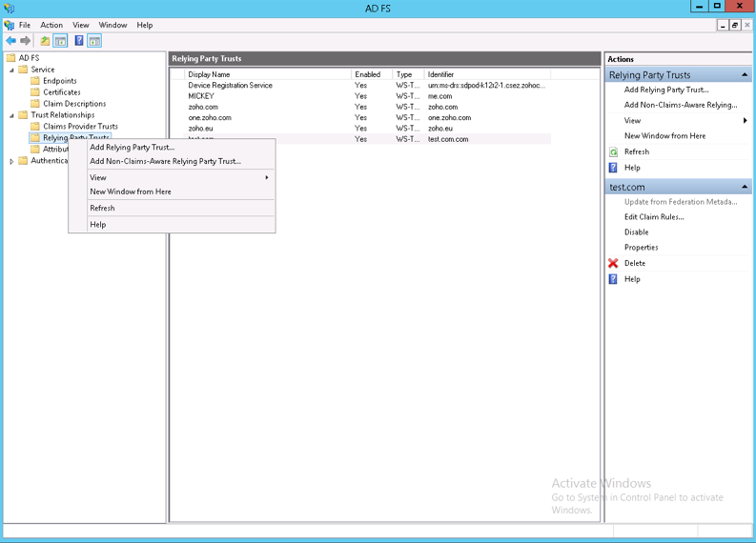
Task: Choose Add Relying Party Trust in context menu
Action: pyautogui.click(x=132, y=148)
